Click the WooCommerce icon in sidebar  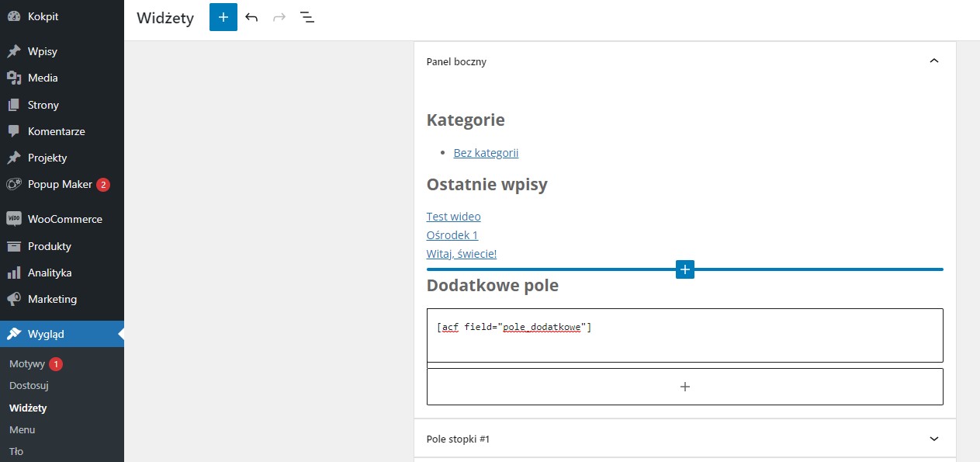click(14, 219)
